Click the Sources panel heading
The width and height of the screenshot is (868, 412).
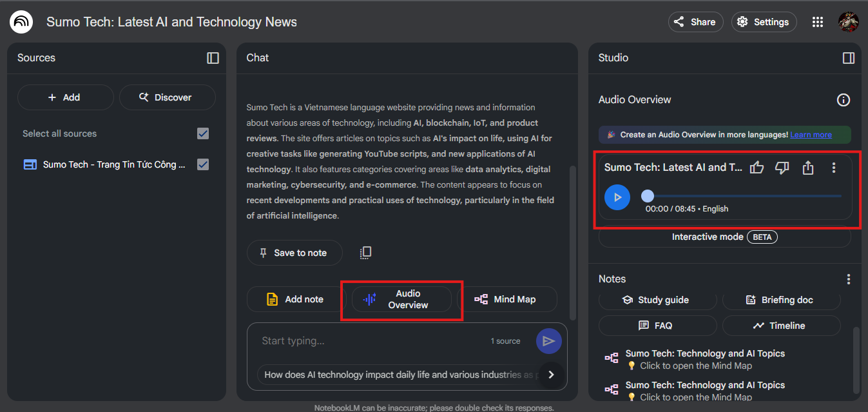click(x=36, y=58)
